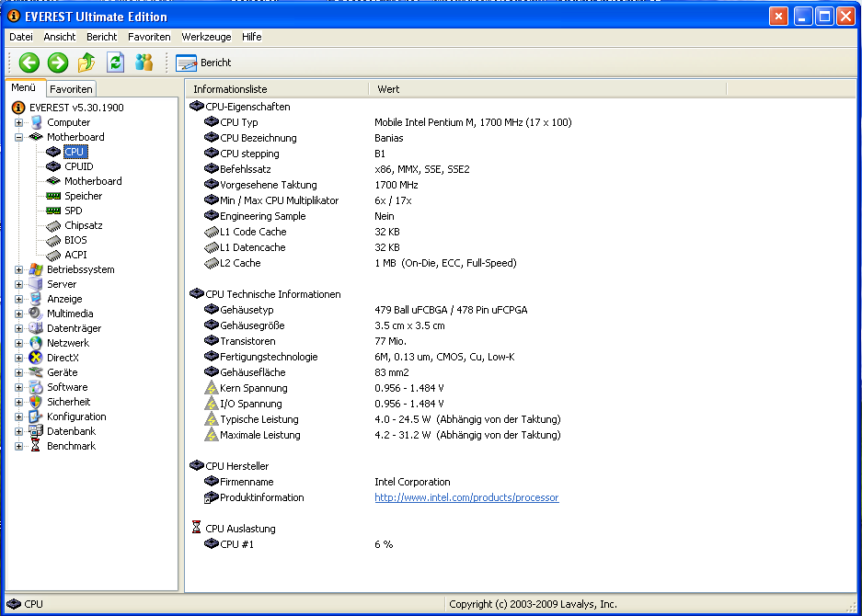
Task: Click the Speicher memory icon
Action: (53, 196)
